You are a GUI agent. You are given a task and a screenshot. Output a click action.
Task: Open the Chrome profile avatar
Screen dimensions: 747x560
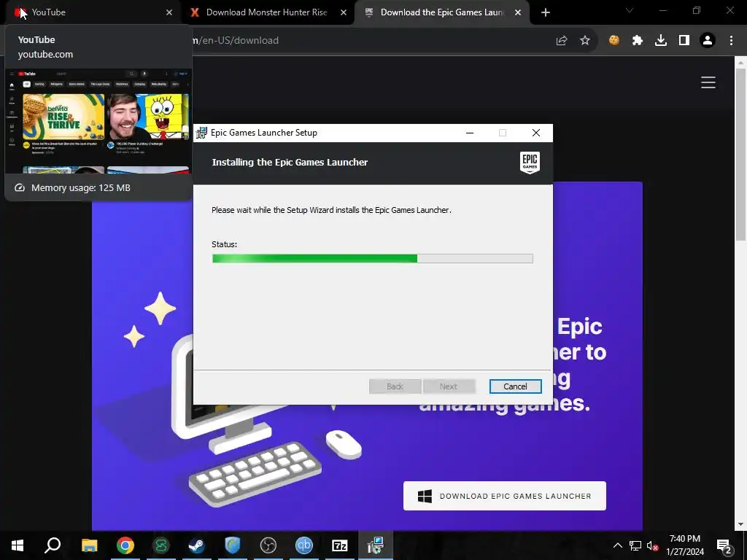[x=708, y=41]
